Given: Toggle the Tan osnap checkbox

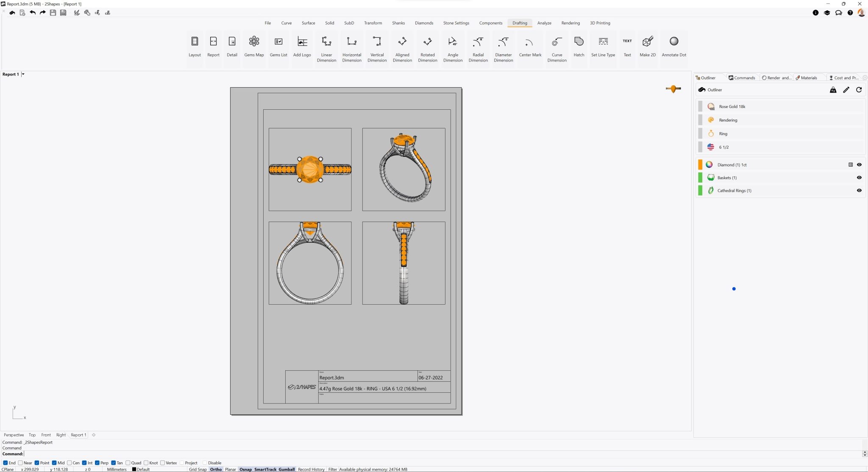Looking at the screenshot, I should point(114,463).
